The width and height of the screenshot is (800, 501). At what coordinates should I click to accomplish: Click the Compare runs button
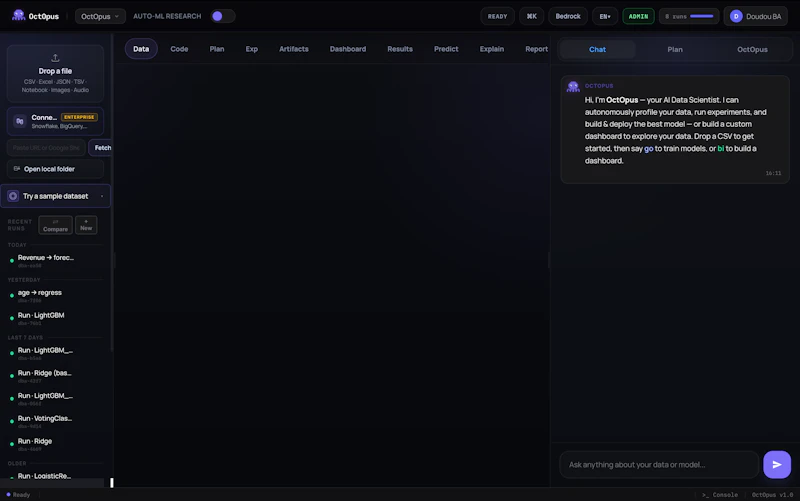(x=55, y=225)
